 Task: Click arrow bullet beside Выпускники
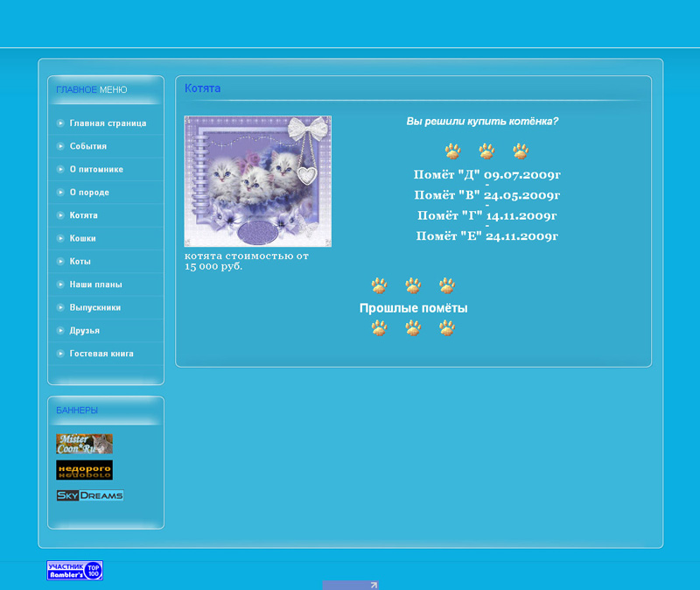pyautogui.click(x=60, y=308)
